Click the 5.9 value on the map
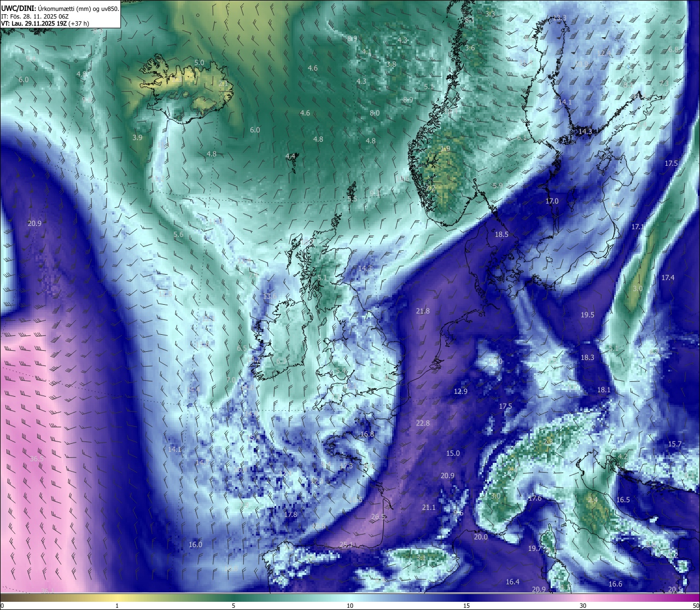Viewport: 700px width, 610px height. coord(497,186)
